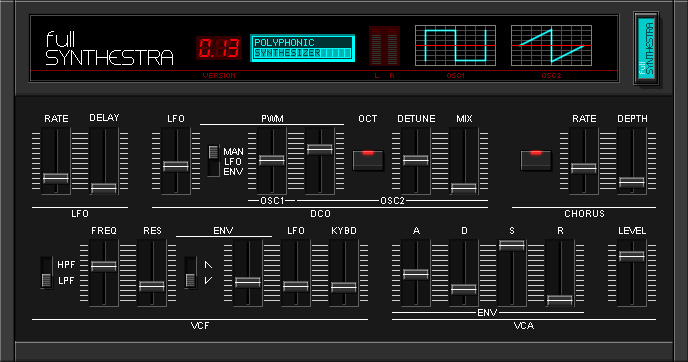Click the VCA section label

(524, 326)
